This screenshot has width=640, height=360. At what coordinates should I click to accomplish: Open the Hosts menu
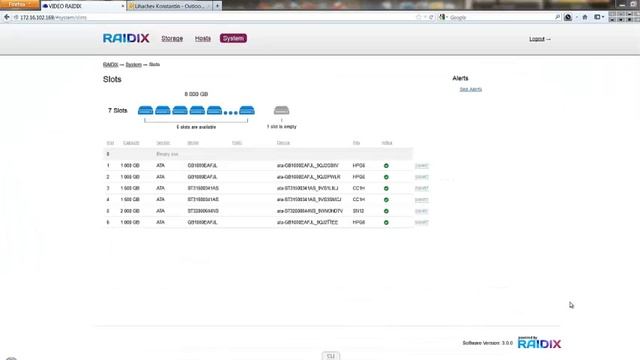(202, 38)
